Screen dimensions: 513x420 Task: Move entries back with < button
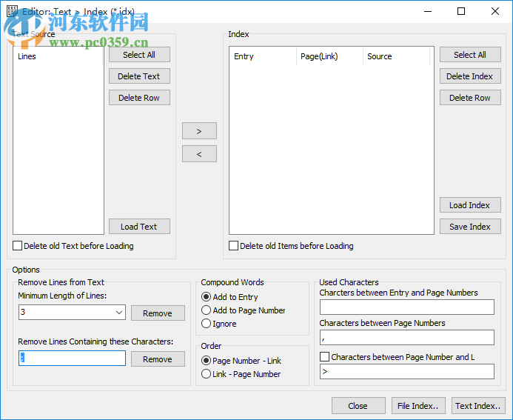[199, 154]
